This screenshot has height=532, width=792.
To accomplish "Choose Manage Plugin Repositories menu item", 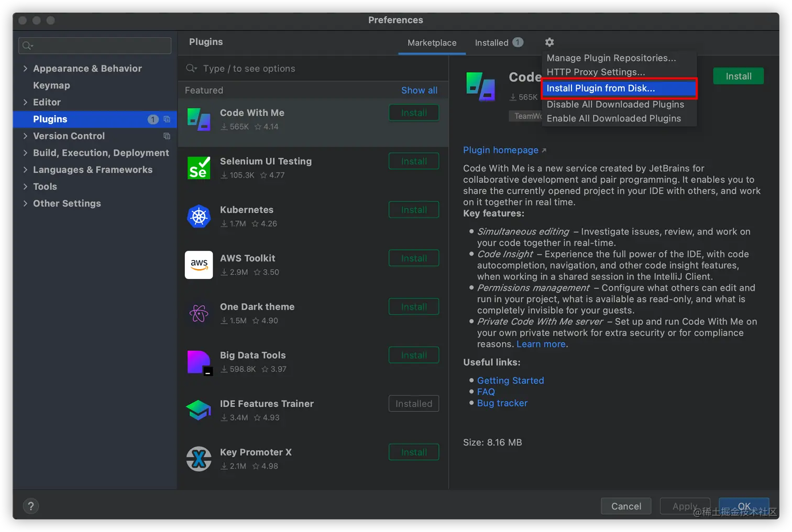I will coord(619,58).
